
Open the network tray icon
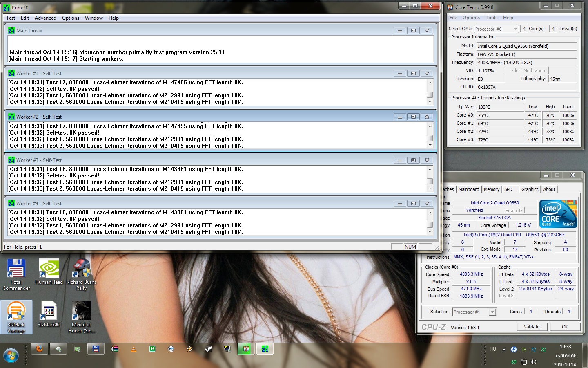(524, 362)
